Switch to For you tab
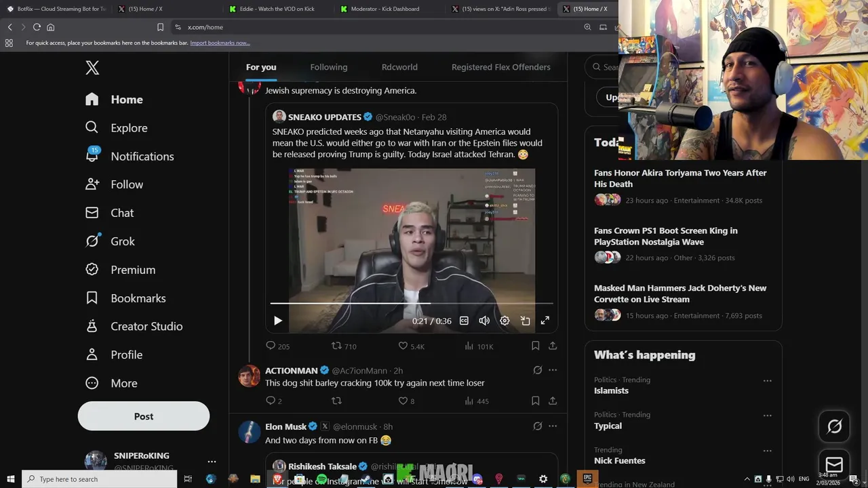The image size is (868, 488). pyautogui.click(x=261, y=67)
